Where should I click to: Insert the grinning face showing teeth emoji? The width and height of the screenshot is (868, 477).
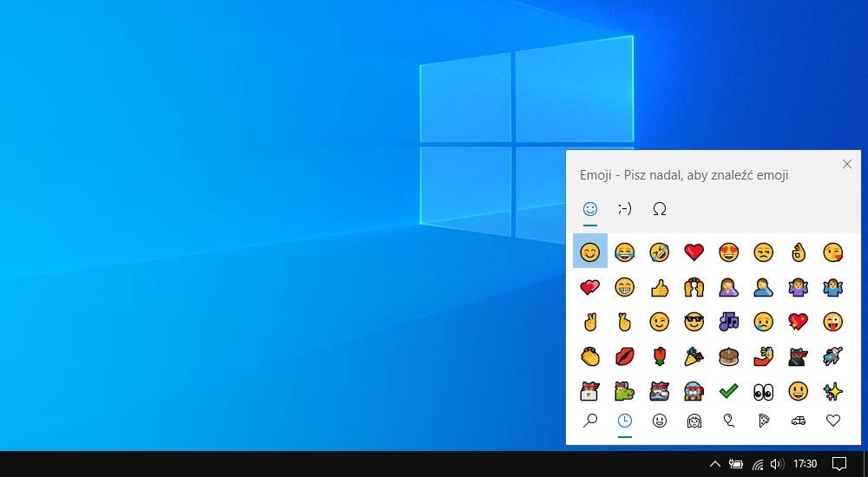tap(625, 287)
